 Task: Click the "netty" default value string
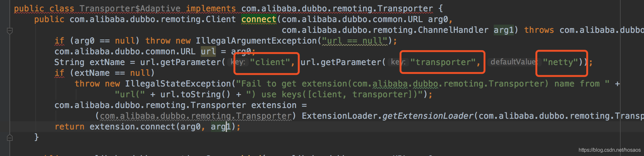pos(560,62)
